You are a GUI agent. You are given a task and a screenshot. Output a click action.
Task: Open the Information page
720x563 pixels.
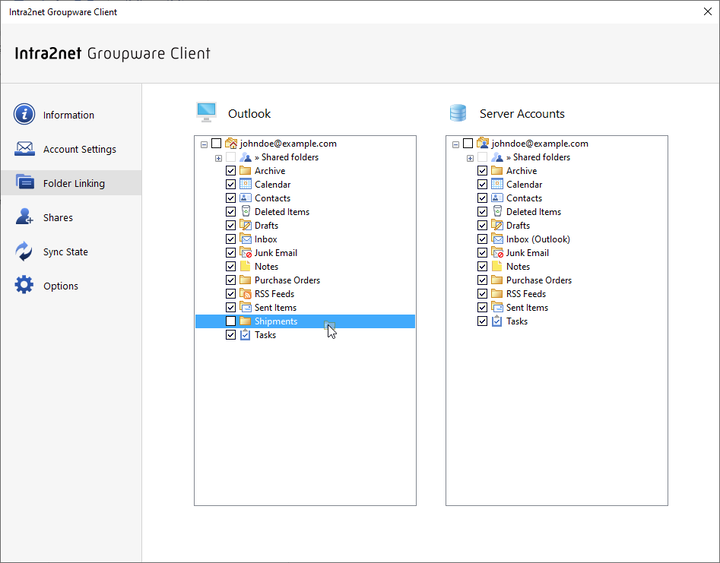71,114
